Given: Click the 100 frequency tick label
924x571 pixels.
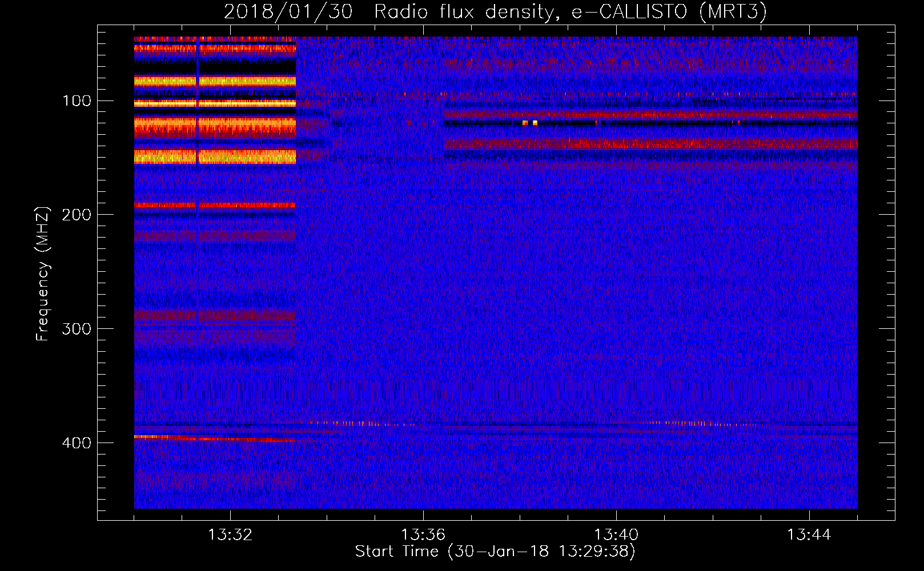Looking at the screenshot, I should pyautogui.click(x=77, y=101).
